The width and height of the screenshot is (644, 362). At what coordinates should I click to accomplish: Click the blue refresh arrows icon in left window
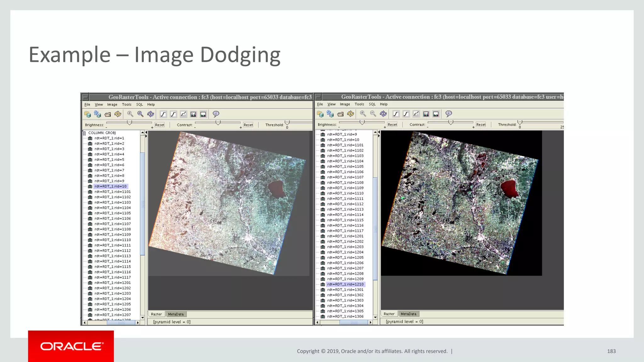[x=151, y=114]
